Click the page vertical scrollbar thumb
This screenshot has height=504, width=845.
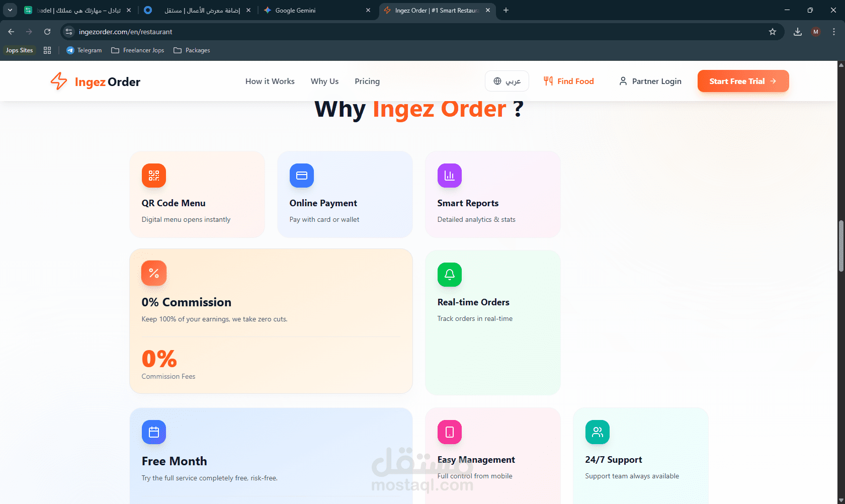click(841, 246)
